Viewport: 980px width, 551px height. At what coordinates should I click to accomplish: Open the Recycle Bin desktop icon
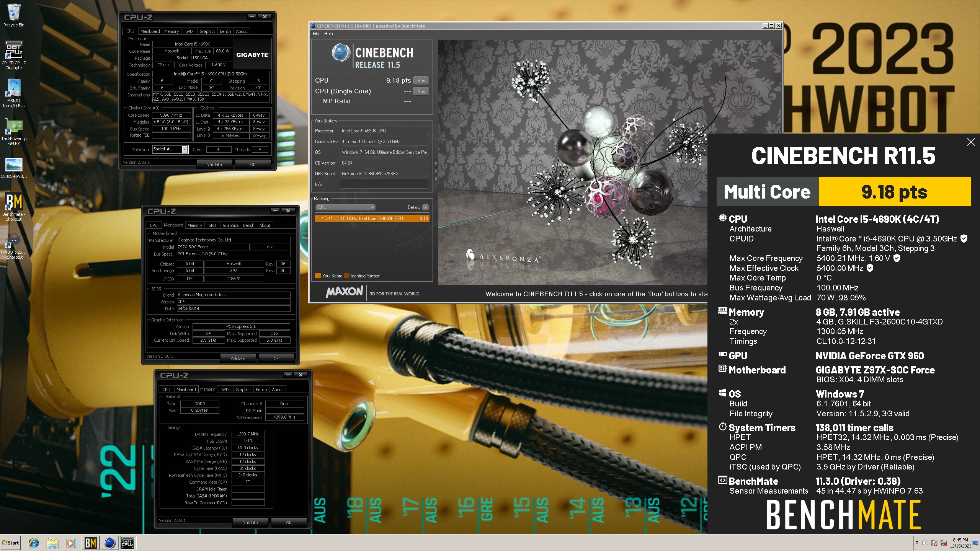click(14, 15)
